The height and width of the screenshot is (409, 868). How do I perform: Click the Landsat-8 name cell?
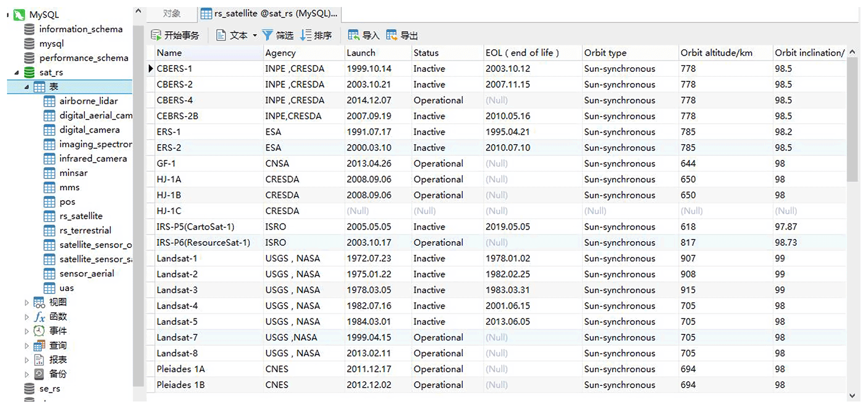pos(177,353)
